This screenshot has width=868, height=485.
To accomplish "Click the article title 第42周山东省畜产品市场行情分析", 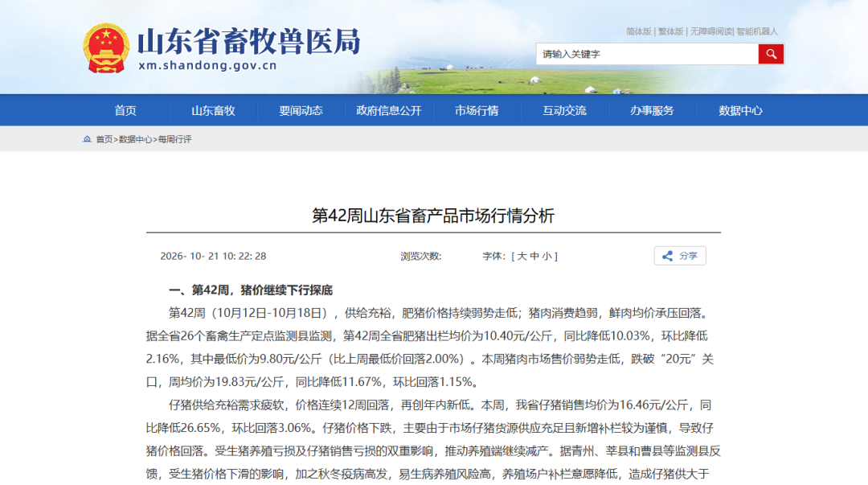I will pos(433,216).
